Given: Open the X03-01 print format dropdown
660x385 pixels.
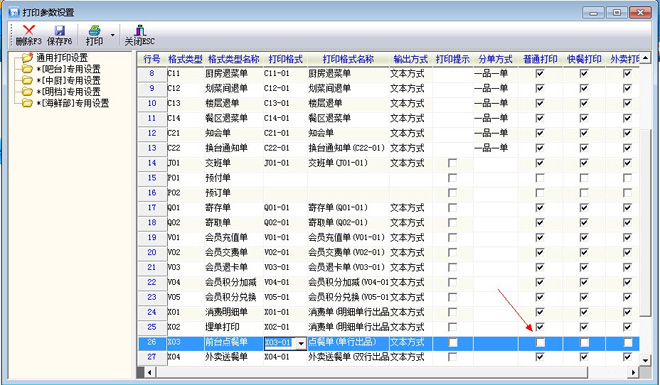Looking at the screenshot, I should click(x=301, y=343).
